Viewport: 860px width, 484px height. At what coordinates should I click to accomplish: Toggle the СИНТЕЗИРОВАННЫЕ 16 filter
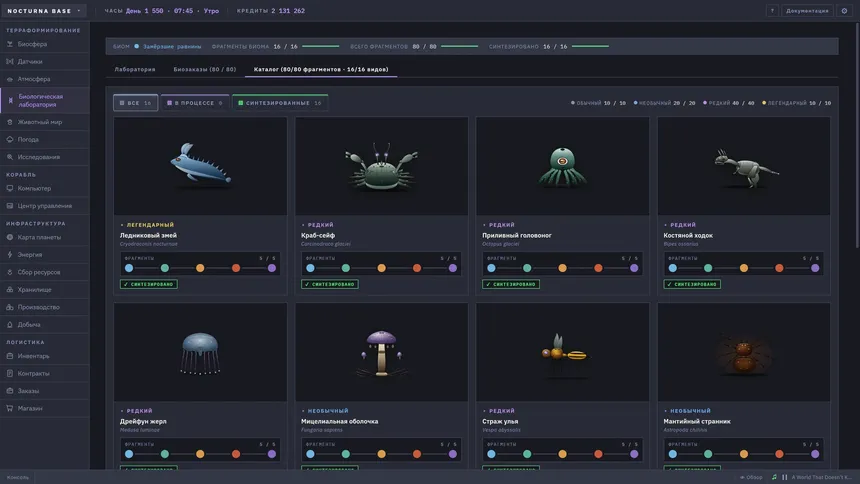(x=280, y=103)
